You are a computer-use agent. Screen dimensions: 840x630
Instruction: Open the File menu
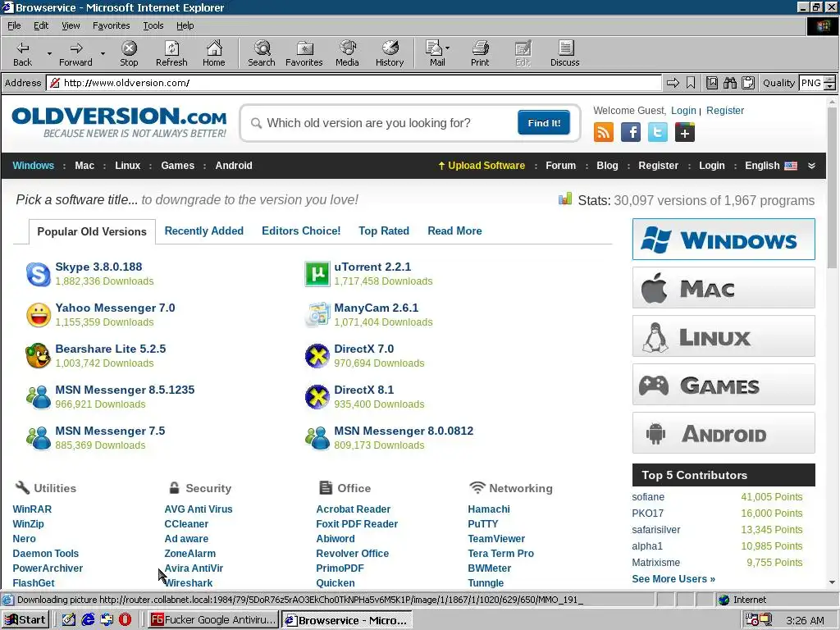[x=14, y=25]
